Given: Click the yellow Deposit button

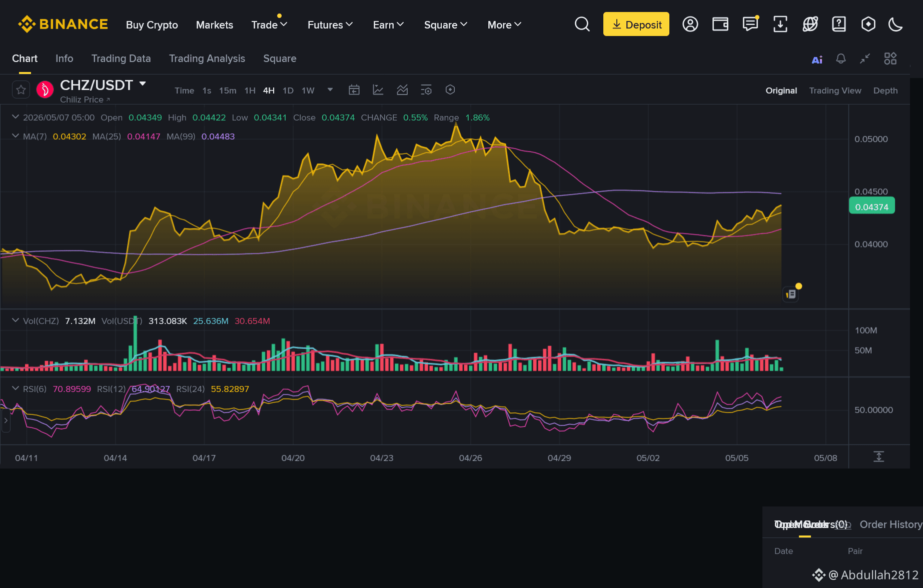Looking at the screenshot, I should (x=636, y=24).
